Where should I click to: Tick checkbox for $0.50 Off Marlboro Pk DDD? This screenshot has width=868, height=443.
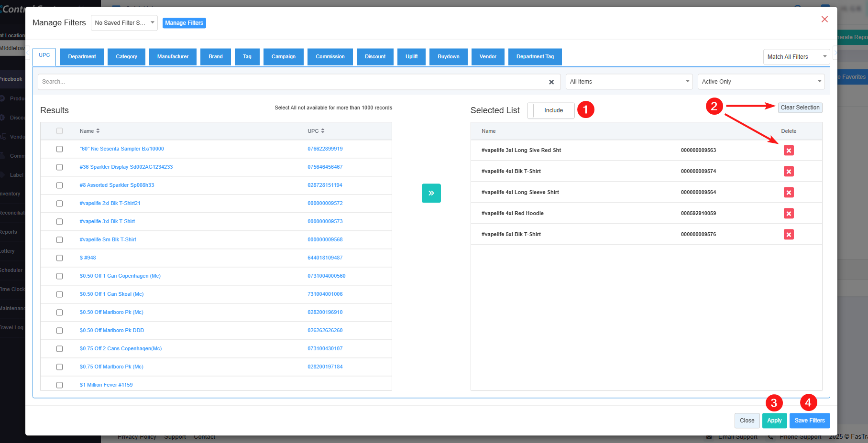click(x=60, y=331)
